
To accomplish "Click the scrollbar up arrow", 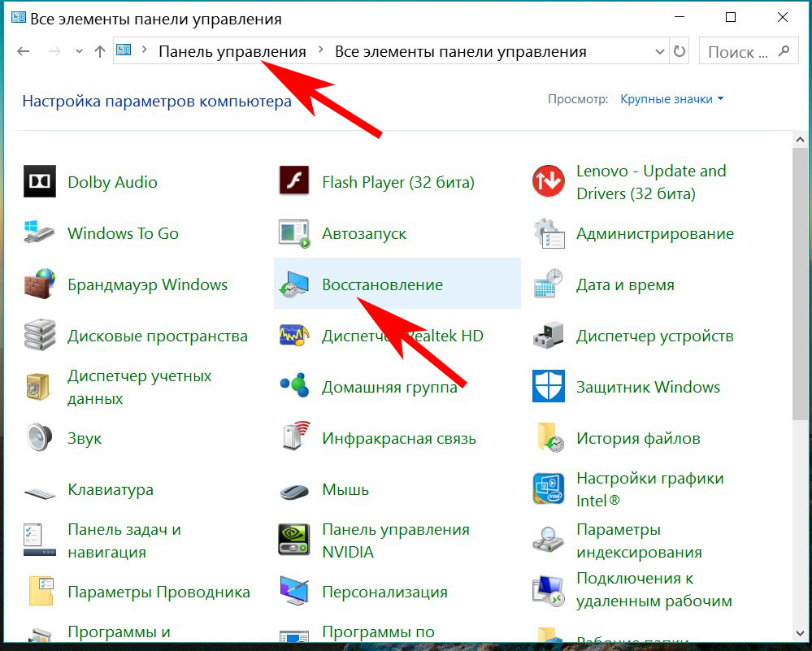I will [x=800, y=140].
